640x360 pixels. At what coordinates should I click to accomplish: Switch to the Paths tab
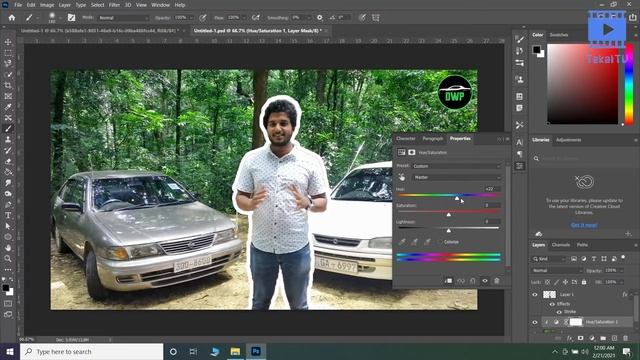(x=582, y=245)
